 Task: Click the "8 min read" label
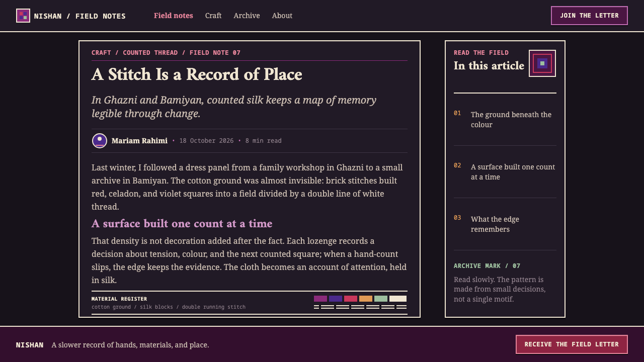[x=264, y=141]
